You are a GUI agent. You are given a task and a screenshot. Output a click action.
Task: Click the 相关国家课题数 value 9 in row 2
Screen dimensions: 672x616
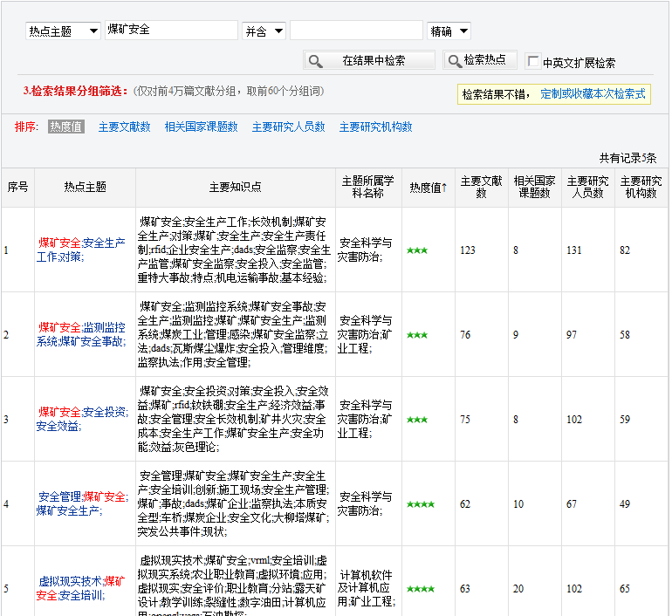pos(516,334)
